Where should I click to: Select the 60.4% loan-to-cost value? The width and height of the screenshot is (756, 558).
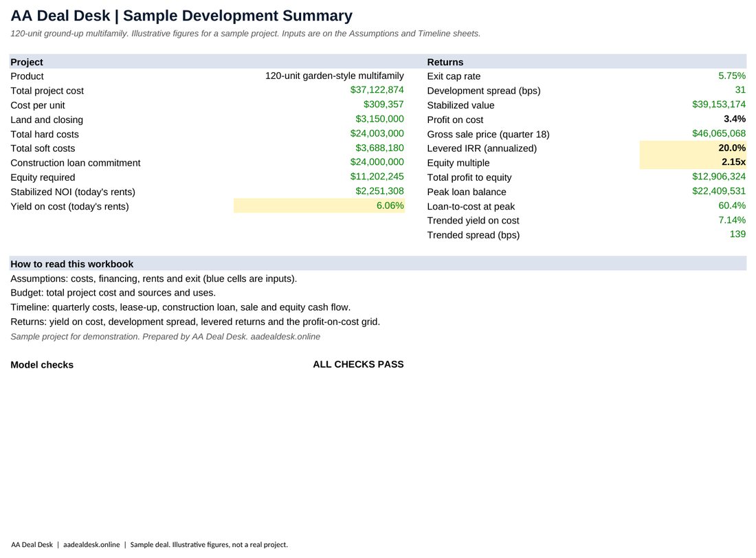pos(732,205)
